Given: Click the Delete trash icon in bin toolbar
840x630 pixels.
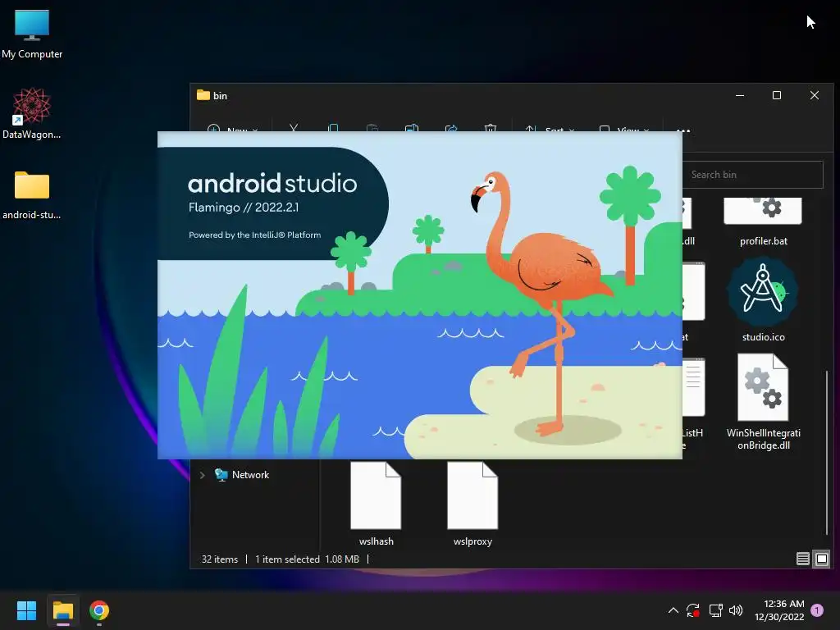Looking at the screenshot, I should tap(491, 129).
